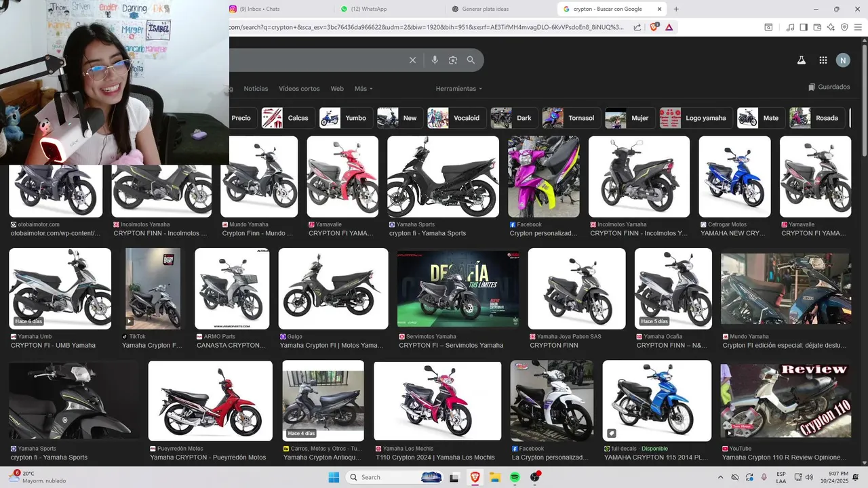Open the Videos cortos filter
Screen dimensions: 868x488
pyautogui.click(x=299, y=89)
